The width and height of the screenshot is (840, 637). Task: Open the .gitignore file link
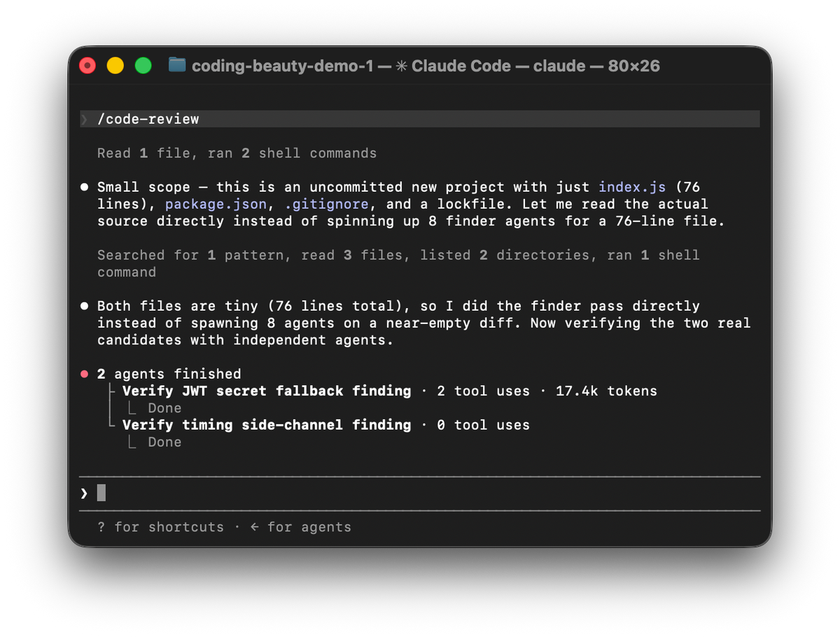click(x=326, y=204)
